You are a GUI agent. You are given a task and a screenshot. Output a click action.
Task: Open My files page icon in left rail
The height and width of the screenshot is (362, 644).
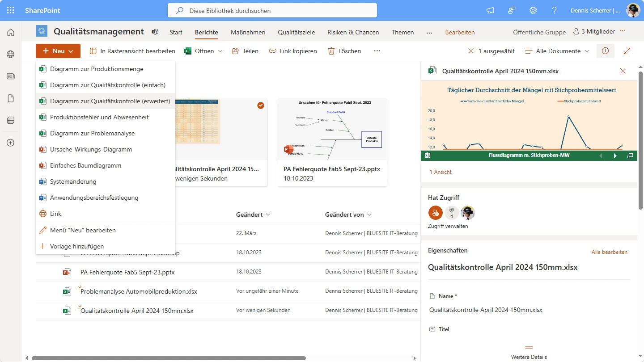tap(11, 98)
